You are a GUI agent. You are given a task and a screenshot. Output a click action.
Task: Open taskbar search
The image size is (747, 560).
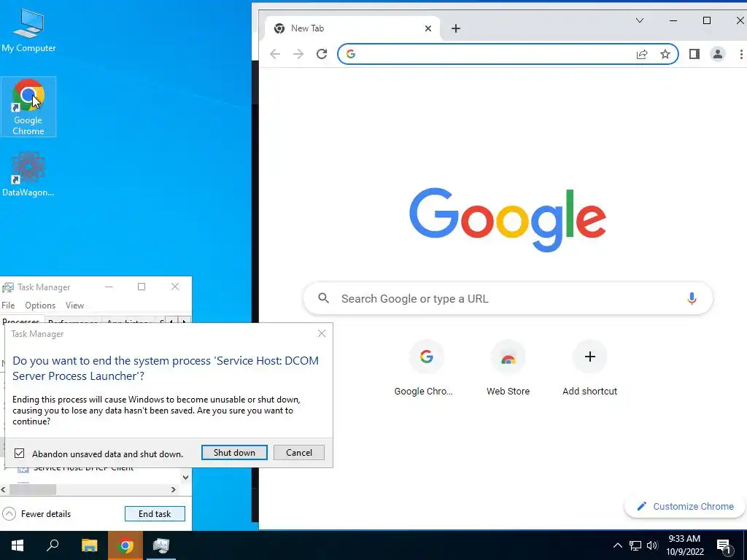tap(53, 545)
